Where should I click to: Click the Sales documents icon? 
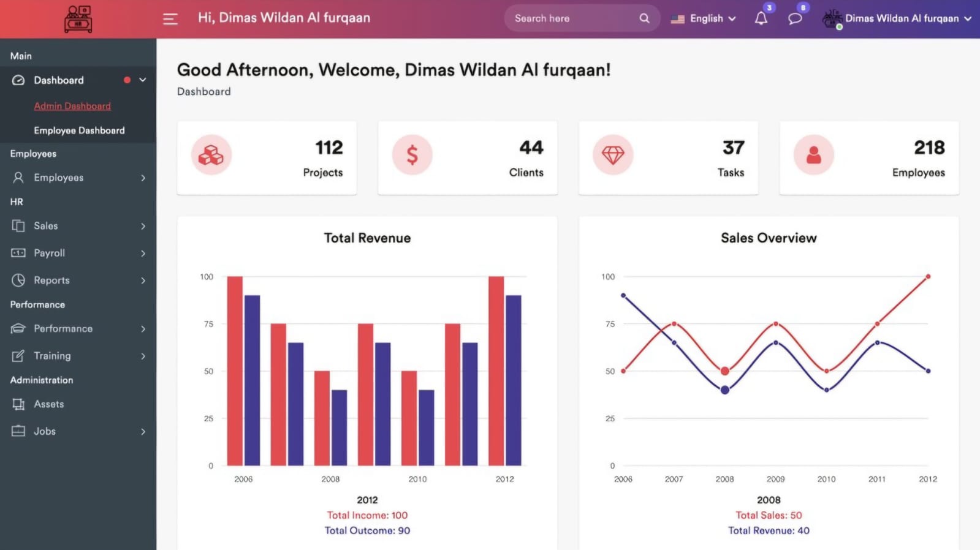coord(18,226)
